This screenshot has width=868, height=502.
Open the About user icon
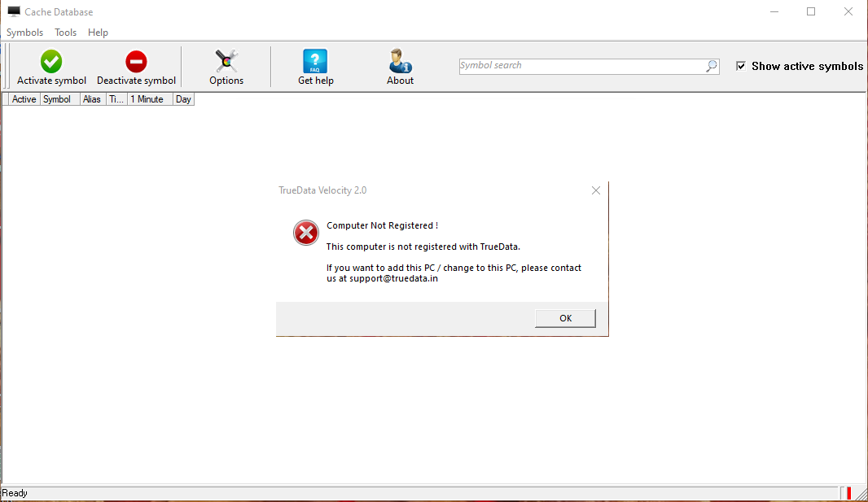pyautogui.click(x=400, y=61)
